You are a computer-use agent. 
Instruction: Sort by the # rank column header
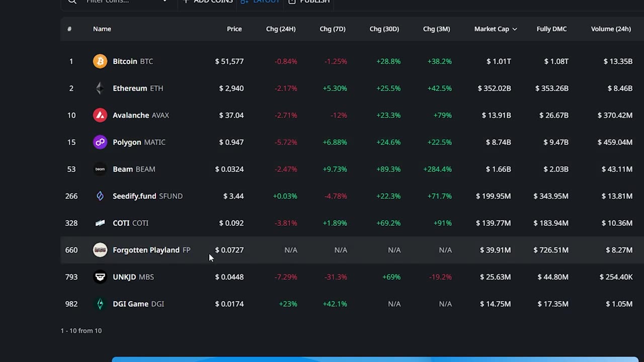[69, 29]
